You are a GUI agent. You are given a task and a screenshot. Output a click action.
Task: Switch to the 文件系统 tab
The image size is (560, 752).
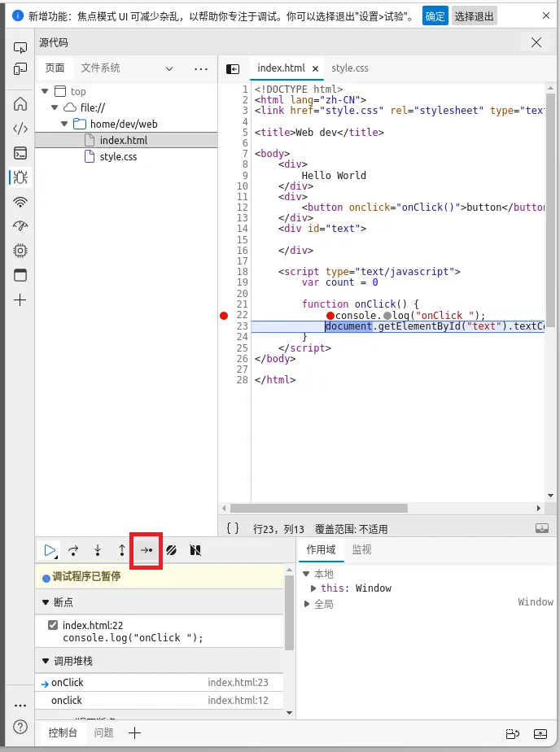pos(100,68)
